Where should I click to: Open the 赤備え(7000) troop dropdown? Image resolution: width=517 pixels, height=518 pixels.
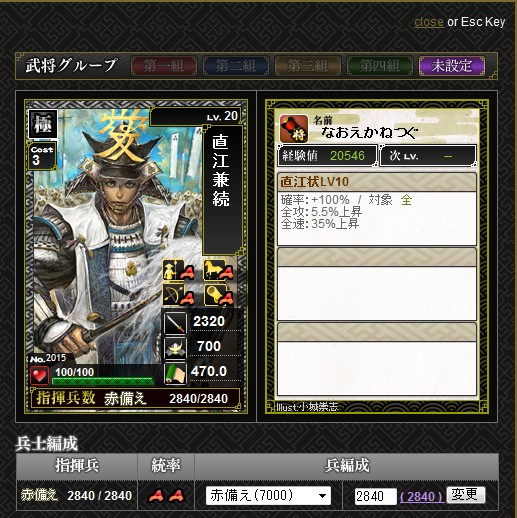[268, 495]
